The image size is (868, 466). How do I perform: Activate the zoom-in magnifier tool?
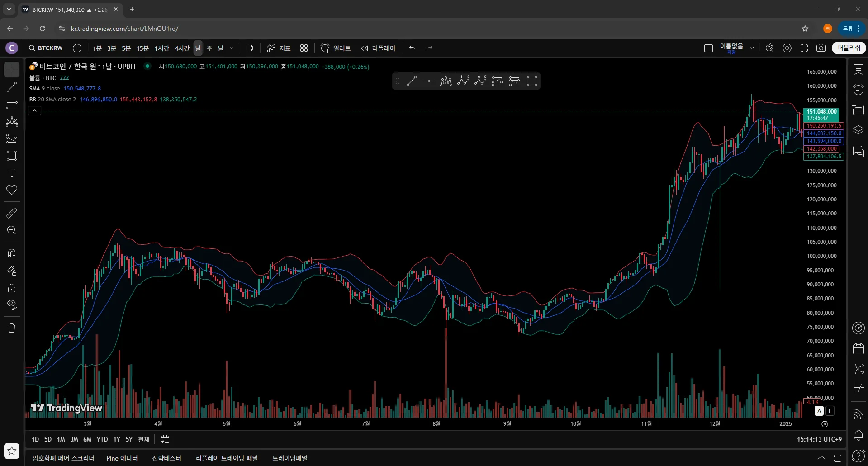12,230
